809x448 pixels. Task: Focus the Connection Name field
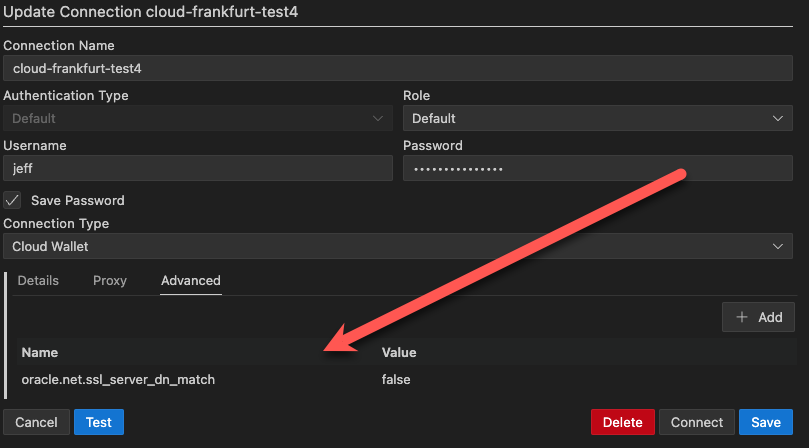398,69
